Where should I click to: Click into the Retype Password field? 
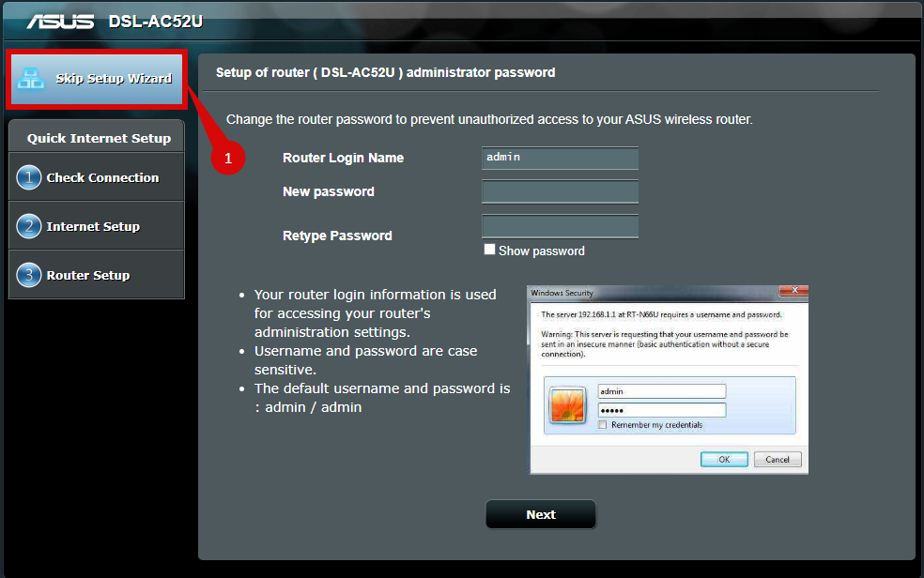click(560, 226)
